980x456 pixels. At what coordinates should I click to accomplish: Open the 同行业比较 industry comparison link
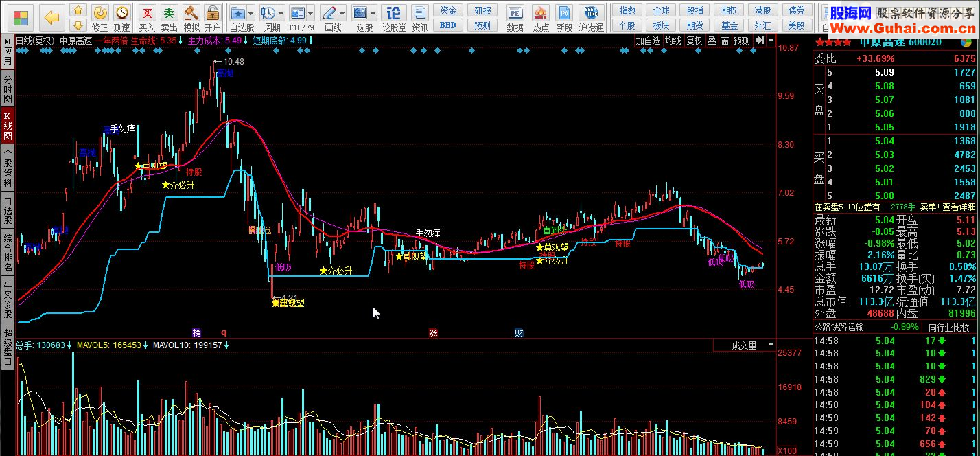coord(949,328)
